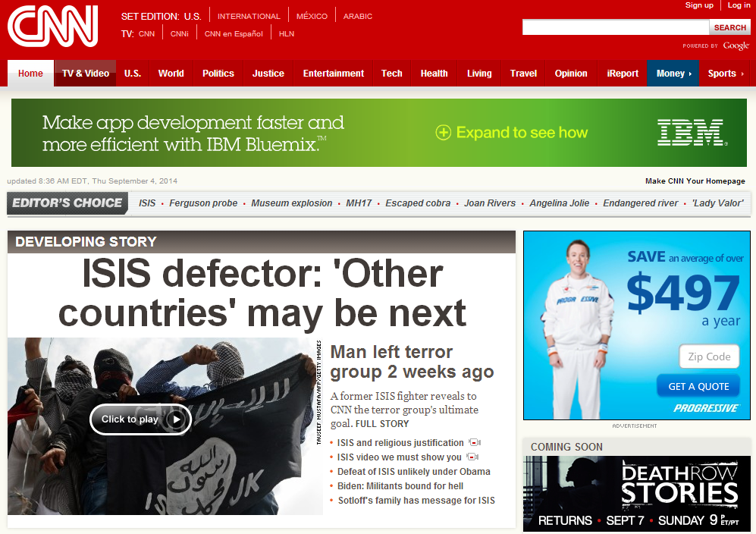Open headline 'ISIS defector: Other countries may be next'
The height and width of the screenshot is (534, 756).
pyautogui.click(x=262, y=294)
